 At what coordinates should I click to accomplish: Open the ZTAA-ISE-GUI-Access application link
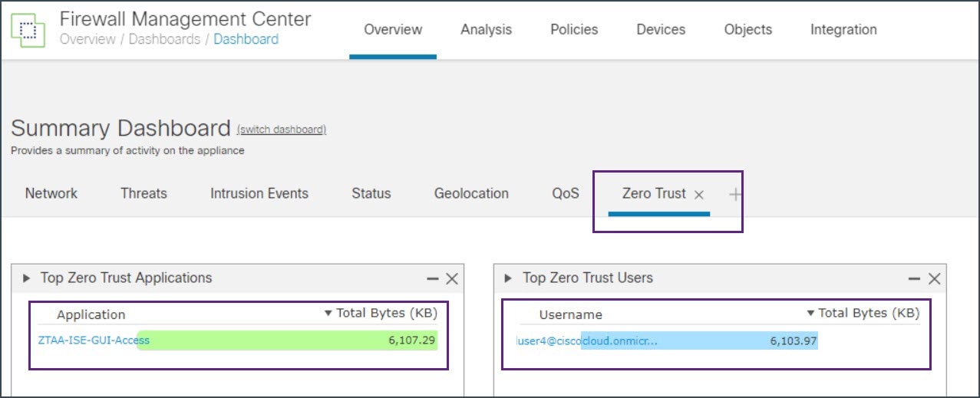pyautogui.click(x=94, y=340)
